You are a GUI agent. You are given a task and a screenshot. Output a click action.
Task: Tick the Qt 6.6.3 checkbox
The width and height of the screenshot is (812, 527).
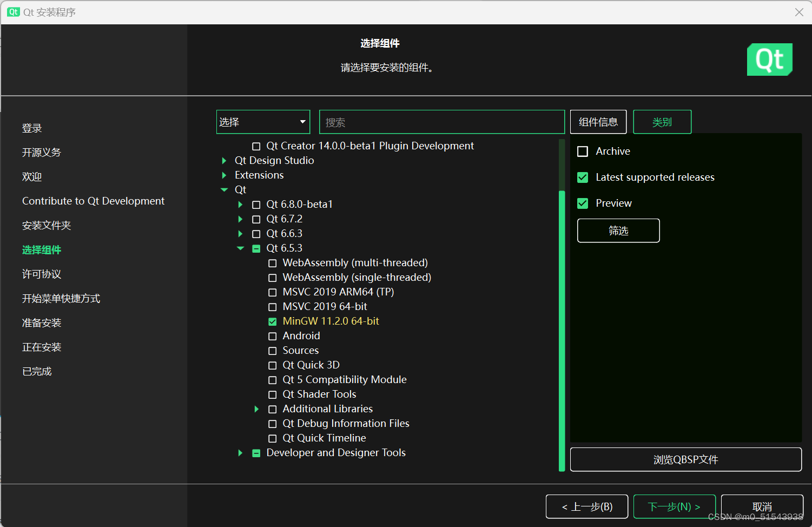click(x=256, y=234)
